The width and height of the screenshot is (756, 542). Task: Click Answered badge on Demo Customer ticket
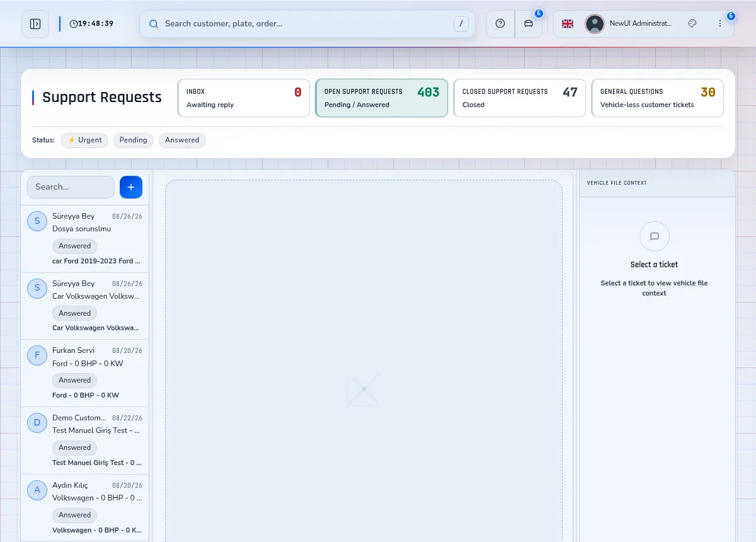click(75, 447)
